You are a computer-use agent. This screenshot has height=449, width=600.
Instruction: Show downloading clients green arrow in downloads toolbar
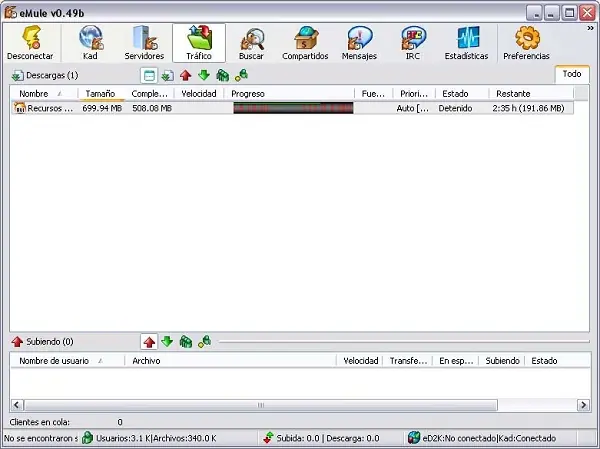click(x=204, y=75)
